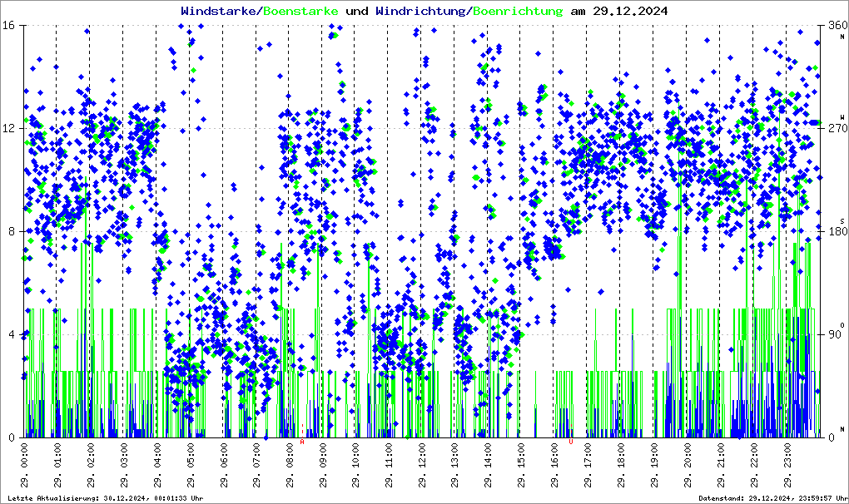Click the time label '29. 12:00'

(422, 465)
